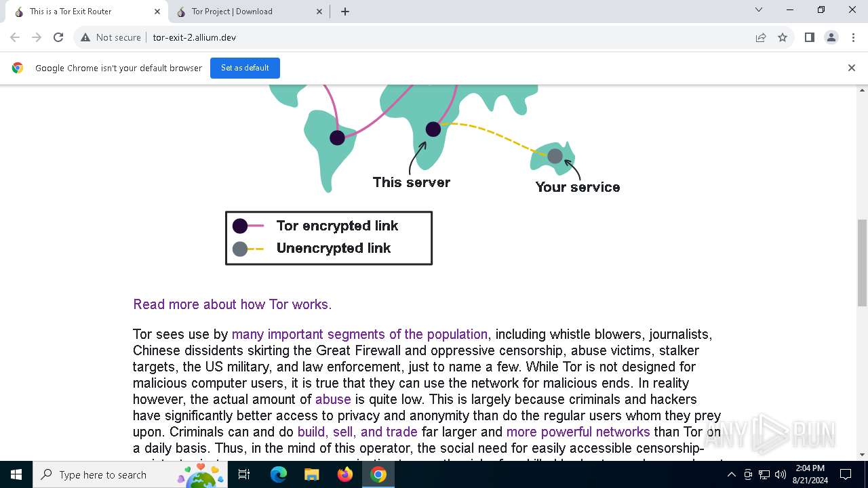Dismiss the default browser notification bar

852,68
